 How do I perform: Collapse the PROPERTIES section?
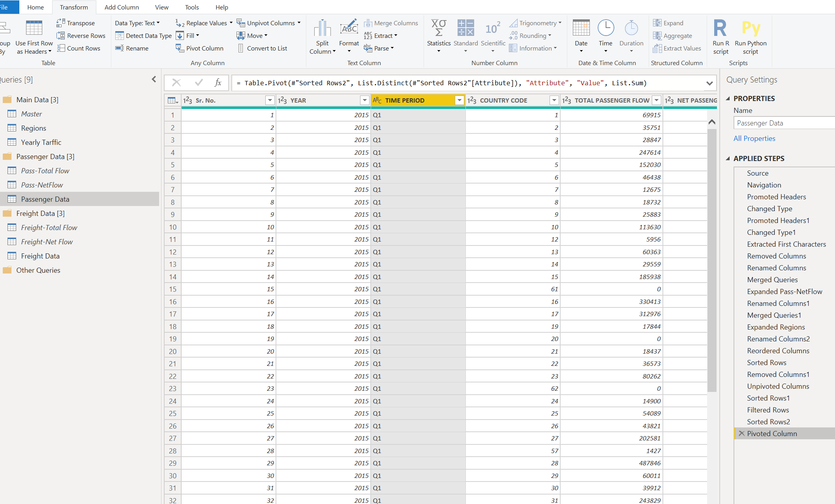728,98
